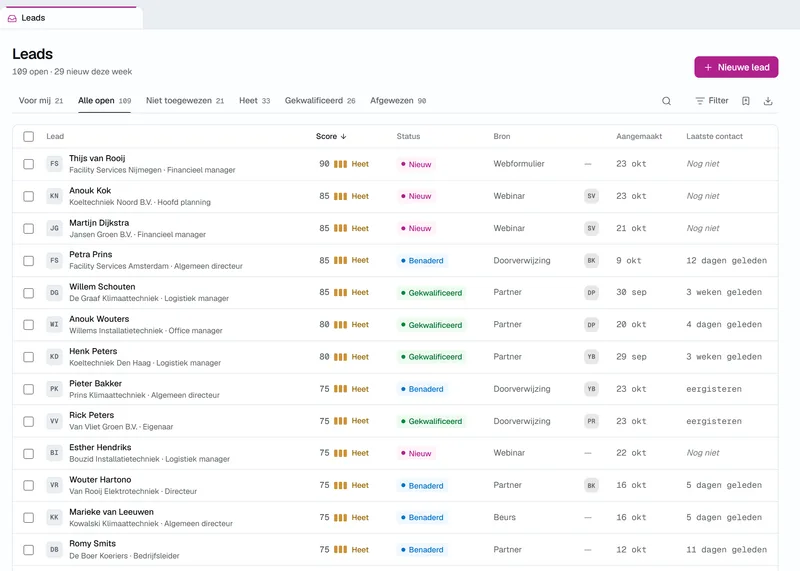Open lead Esther Hendriks
The image size is (800, 571).
click(x=100, y=447)
